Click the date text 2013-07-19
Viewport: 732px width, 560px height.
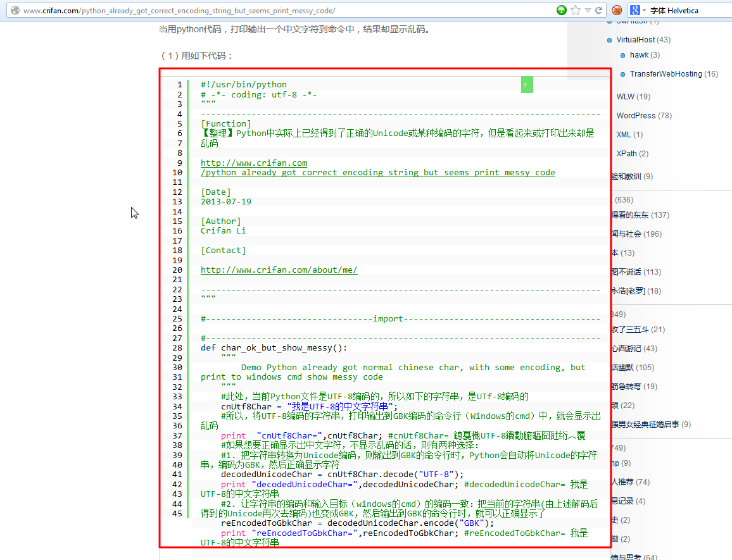coord(226,202)
